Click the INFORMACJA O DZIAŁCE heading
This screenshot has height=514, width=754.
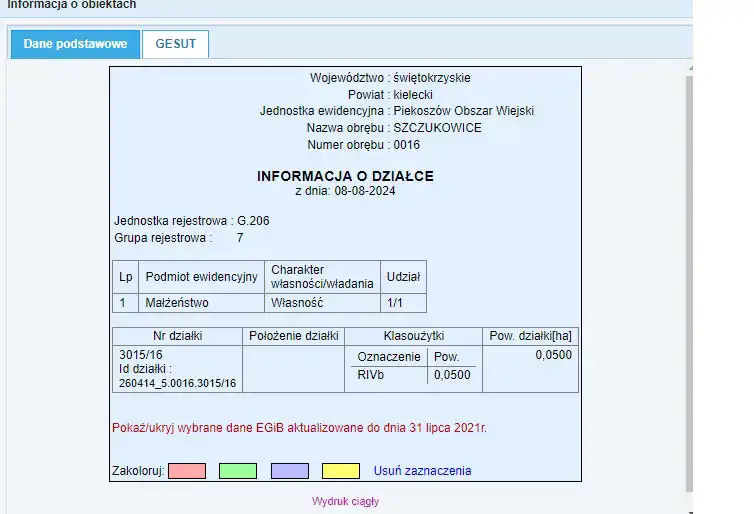345,176
